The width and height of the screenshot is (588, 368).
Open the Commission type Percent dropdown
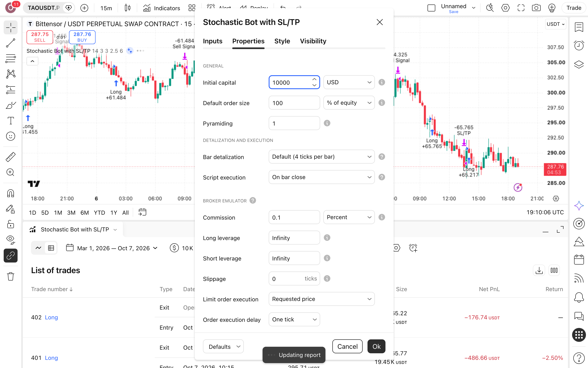click(349, 217)
